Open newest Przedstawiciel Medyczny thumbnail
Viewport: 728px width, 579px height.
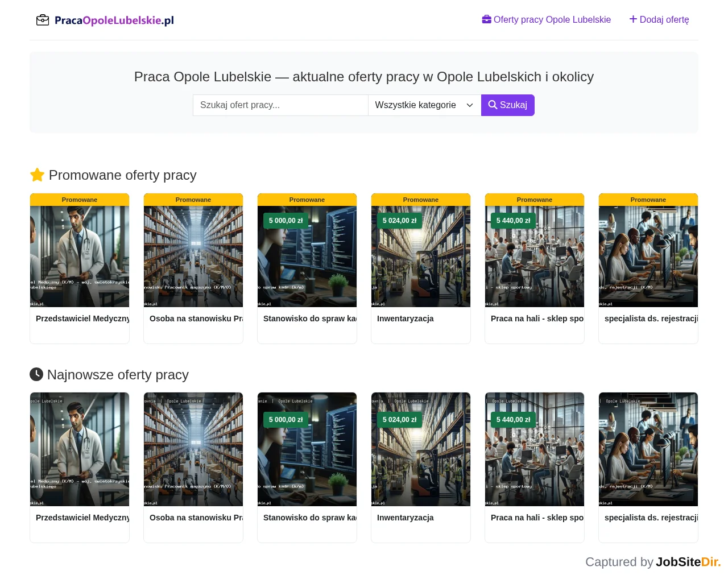point(80,449)
